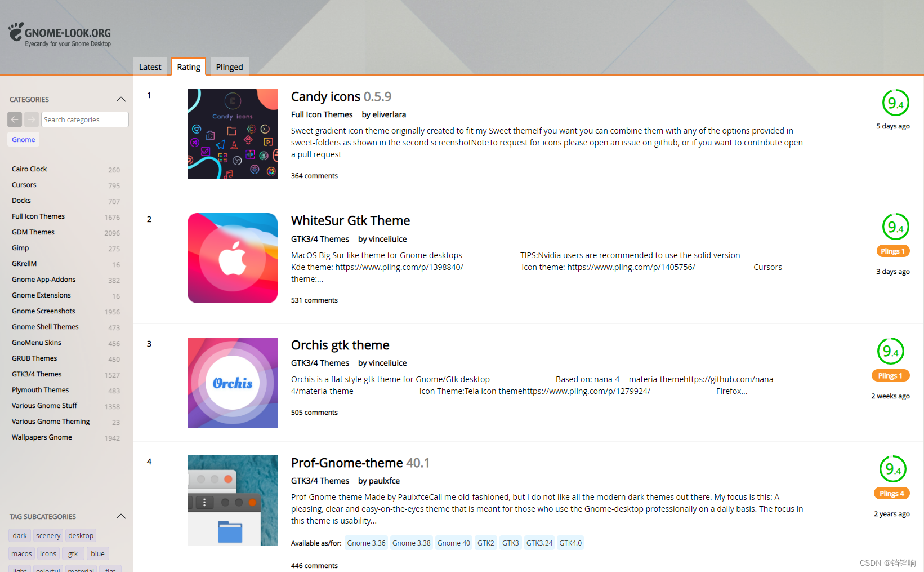This screenshot has height=572, width=924.
Task: Open Candy icons 0.5.9 title
Action: (341, 96)
